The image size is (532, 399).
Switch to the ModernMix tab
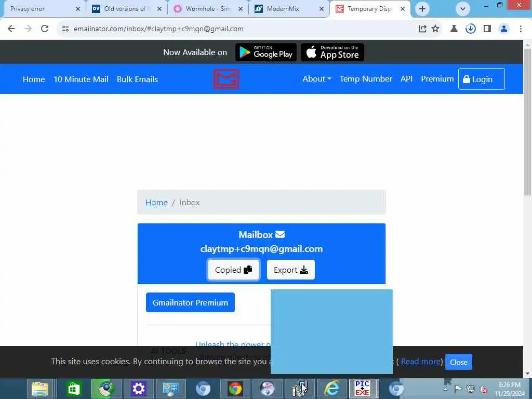click(289, 9)
